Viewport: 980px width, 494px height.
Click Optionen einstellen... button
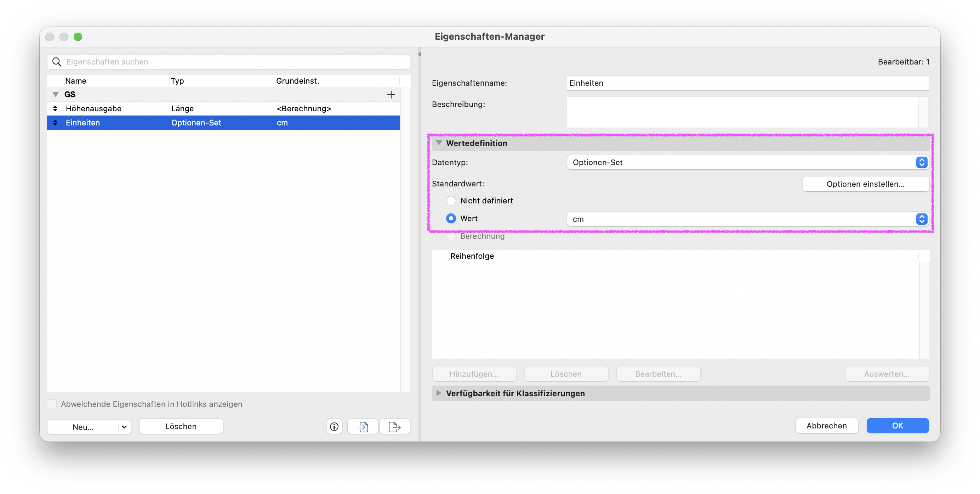(866, 184)
